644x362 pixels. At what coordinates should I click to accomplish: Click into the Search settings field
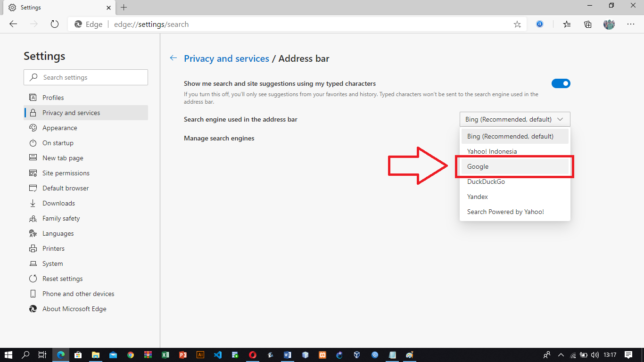tap(86, 77)
